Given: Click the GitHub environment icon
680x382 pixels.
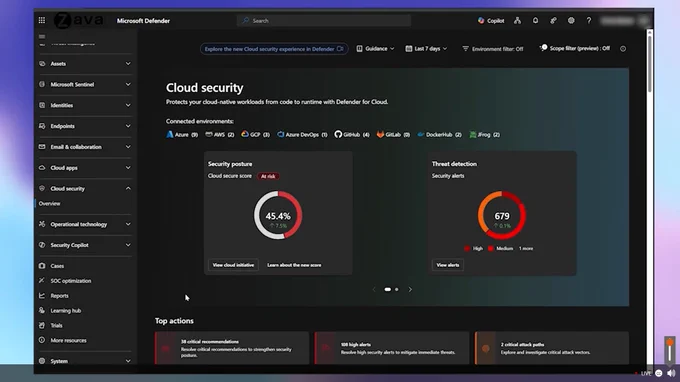Looking at the screenshot, I should pos(338,134).
